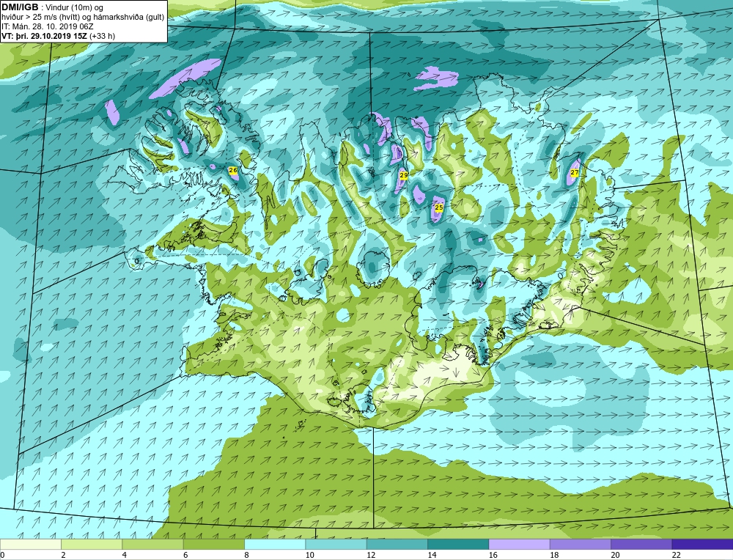The height and width of the screenshot is (560, 733).
Task: Click the legend value "20"
Action: pos(615,555)
